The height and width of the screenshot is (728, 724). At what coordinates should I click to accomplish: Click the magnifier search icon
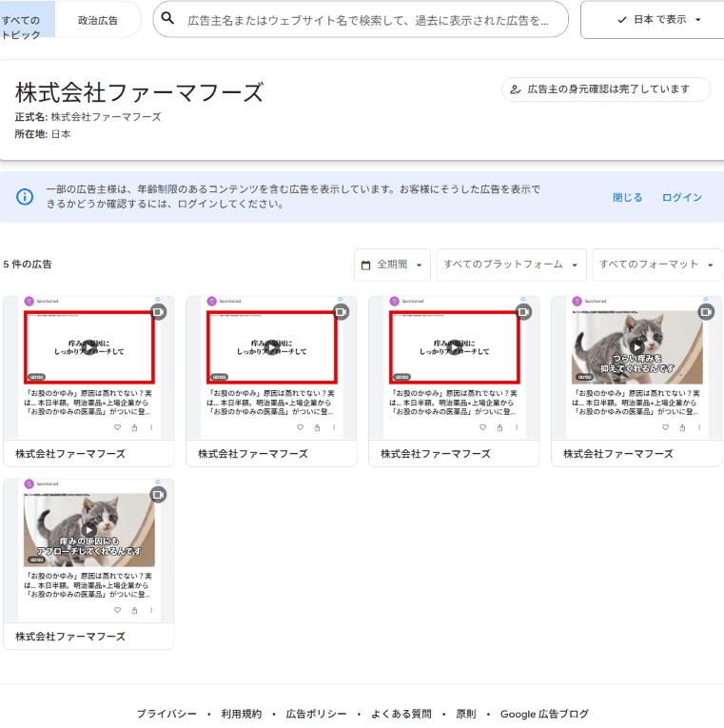coord(167,19)
